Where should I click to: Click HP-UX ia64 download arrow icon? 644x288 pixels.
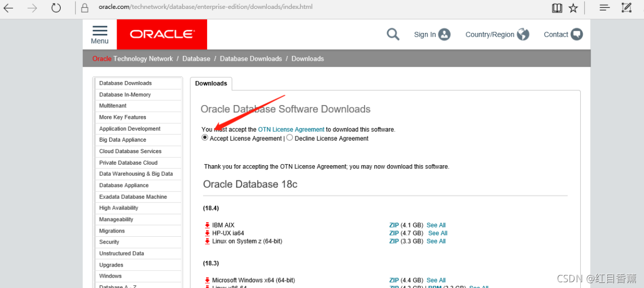[207, 233]
